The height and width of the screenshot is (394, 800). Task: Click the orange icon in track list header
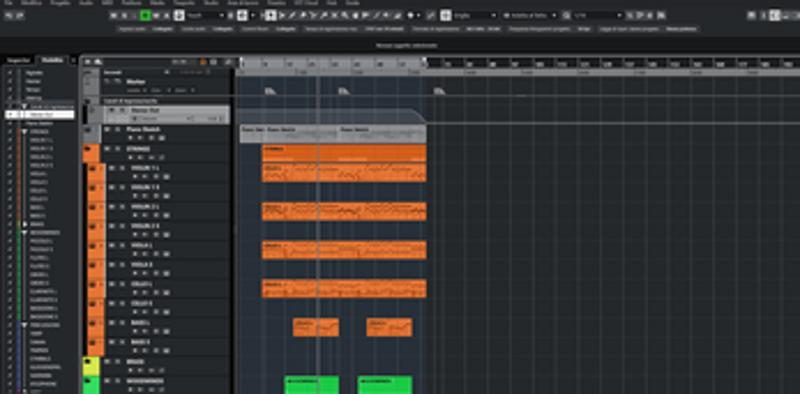click(203, 62)
